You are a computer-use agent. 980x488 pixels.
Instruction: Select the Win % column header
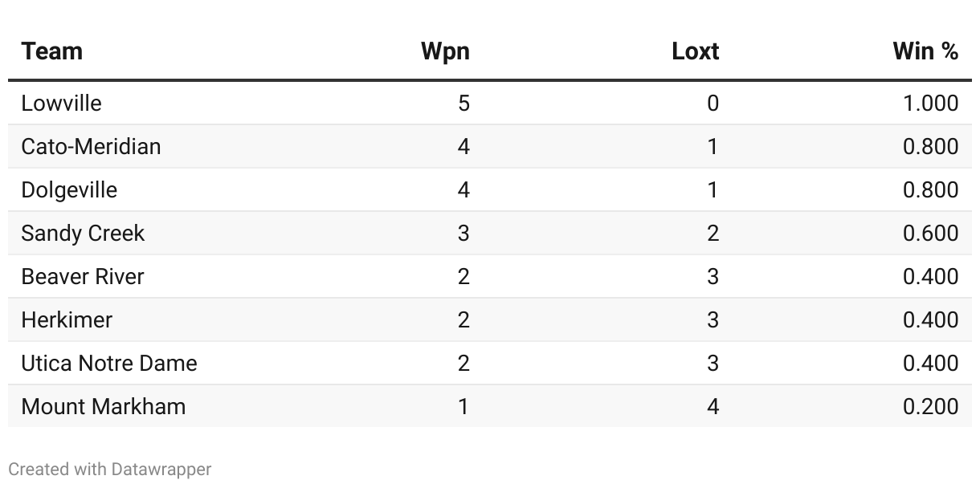(x=925, y=51)
